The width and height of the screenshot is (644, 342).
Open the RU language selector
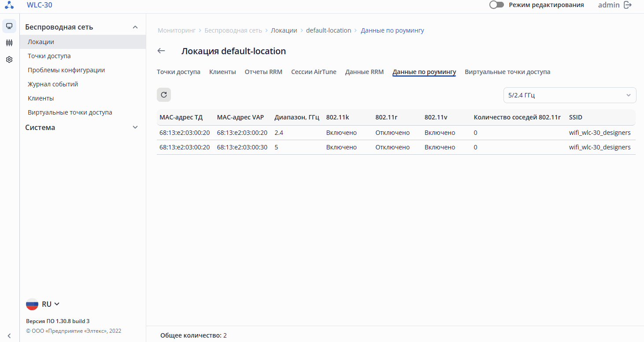click(43, 304)
